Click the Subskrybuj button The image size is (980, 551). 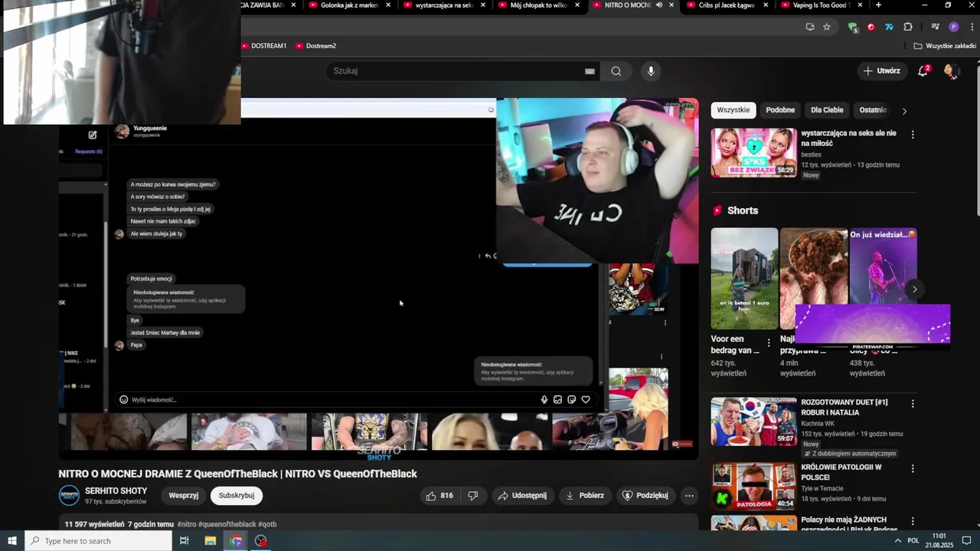tap(237, 496)
